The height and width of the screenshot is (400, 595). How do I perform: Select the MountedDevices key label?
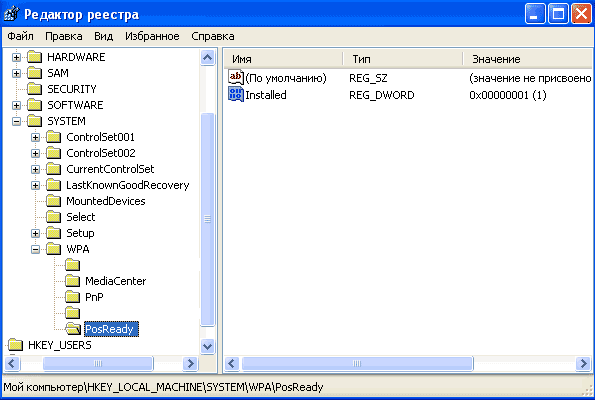pos(106,201)
